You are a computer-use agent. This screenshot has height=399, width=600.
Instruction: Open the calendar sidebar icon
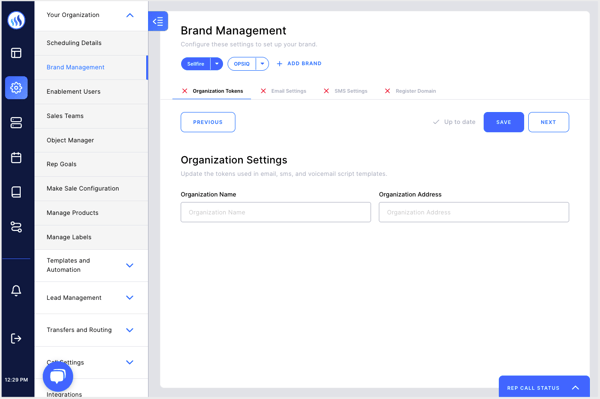[x=16, y=157]
